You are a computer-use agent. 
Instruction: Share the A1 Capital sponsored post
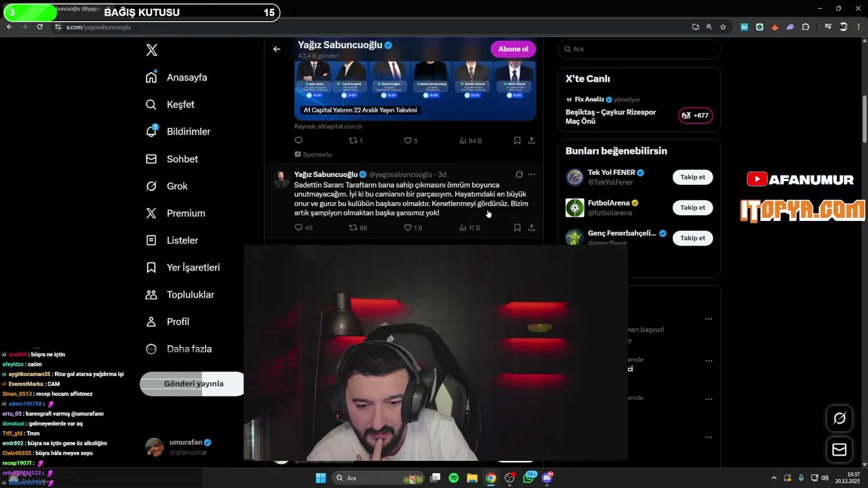532,140
